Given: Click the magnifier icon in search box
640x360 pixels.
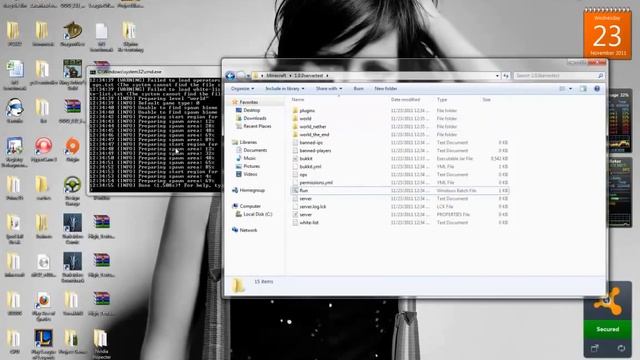Looking at the screenshot, I should (x=600, y=76).
